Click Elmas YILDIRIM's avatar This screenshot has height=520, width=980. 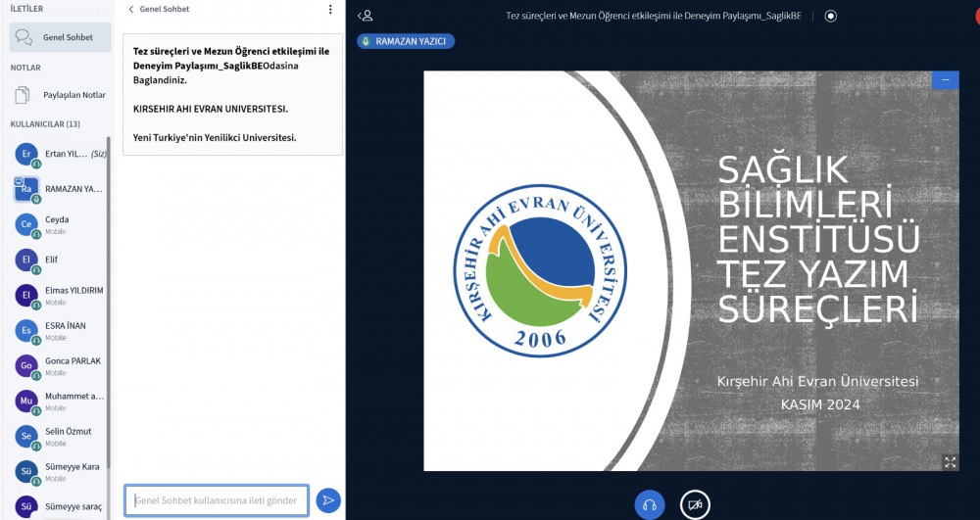click(x=26, y=295)
